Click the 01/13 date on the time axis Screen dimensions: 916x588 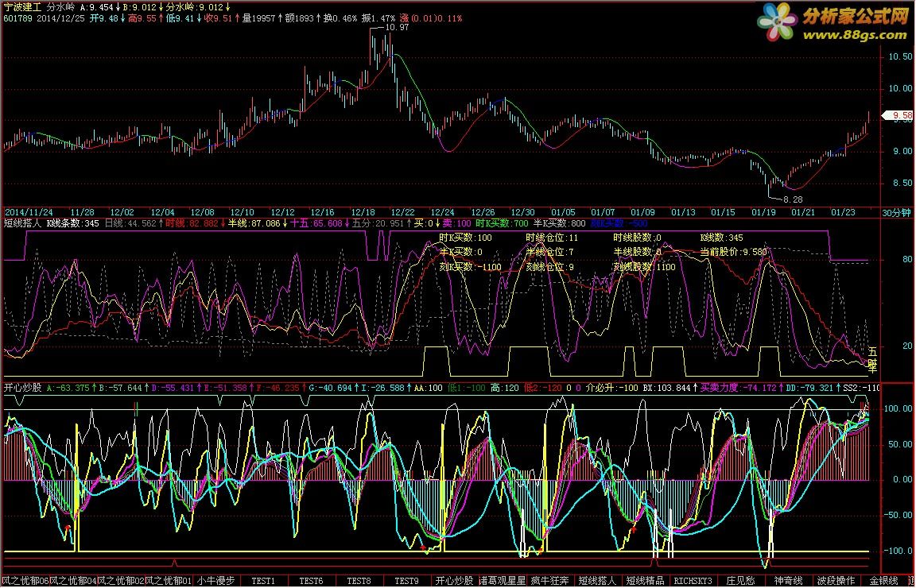tap(683, 212)
